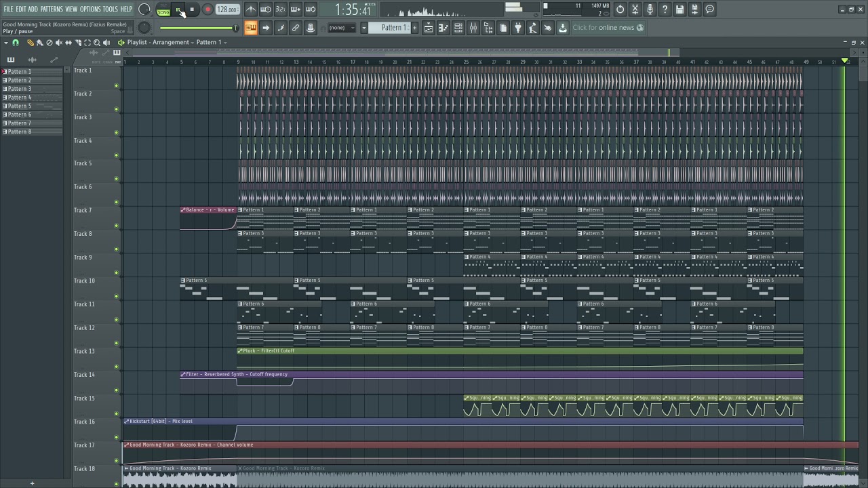
Task: Choose the Select marquee tool
Action: click(87, 43)
